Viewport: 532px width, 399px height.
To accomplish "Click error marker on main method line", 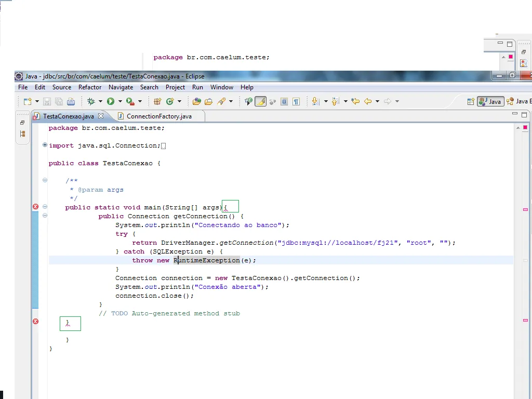I will pyautogui.click(x=36, y=207).
